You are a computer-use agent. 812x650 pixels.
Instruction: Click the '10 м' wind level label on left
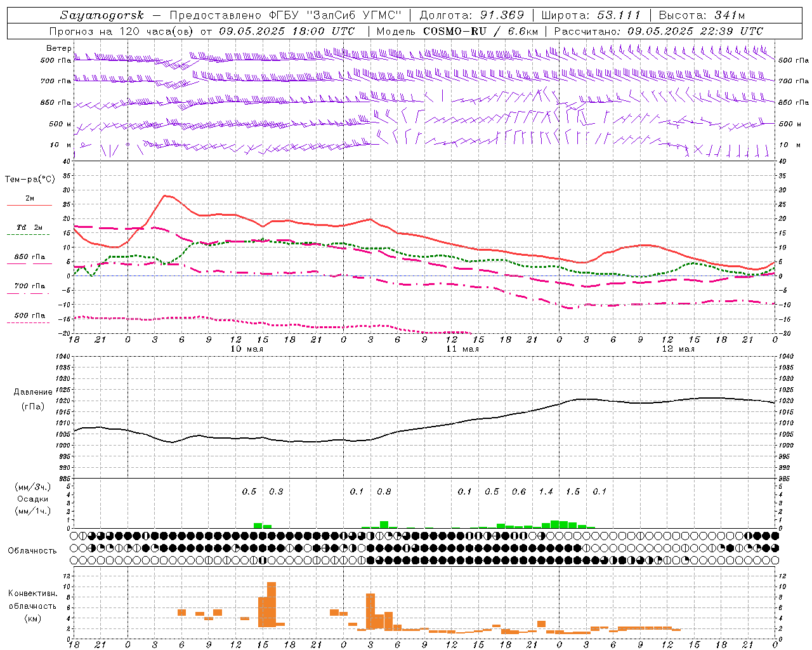(61, 145)
